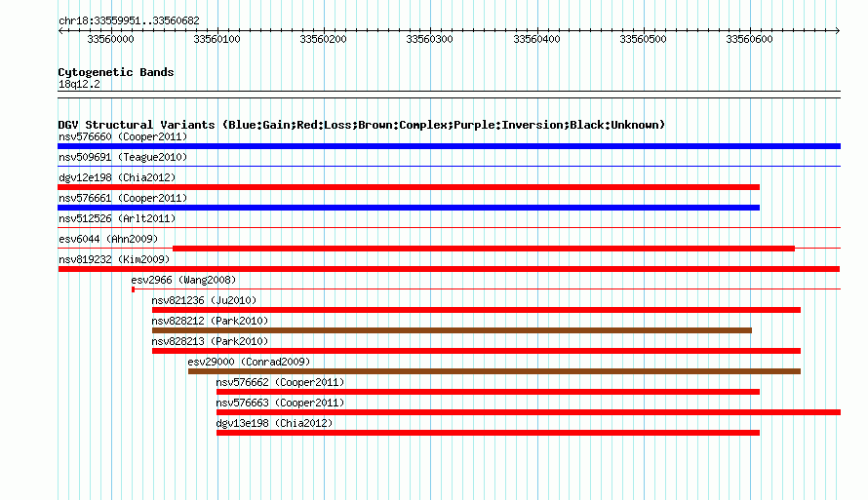Screen dimensions: 868x500
Task: Open esv2966 (Wang2008) variant label
Action: click(183, 280)
